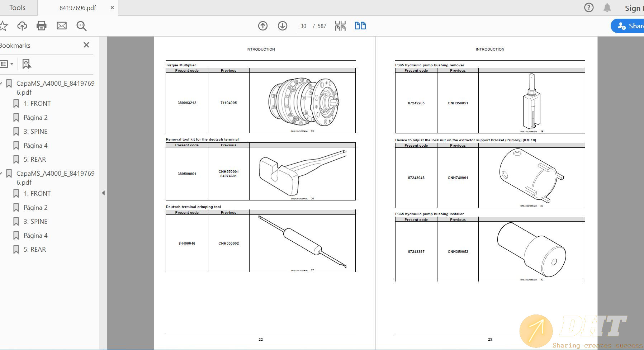
Task: Close the Bookmarks panel
Action: point(86,45)
